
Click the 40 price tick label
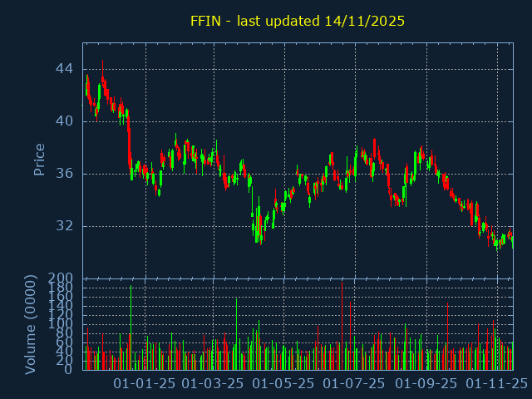[64, 121]
